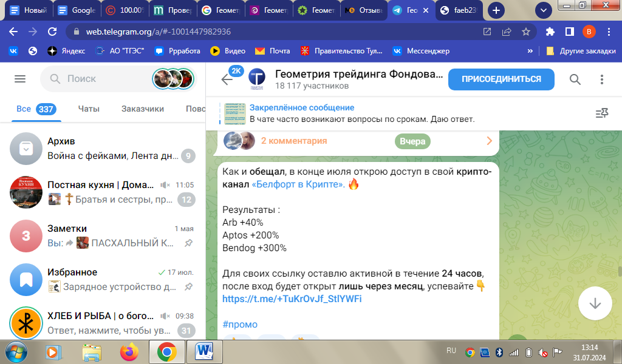Open Заметки chat

click(x=103, y=236)
